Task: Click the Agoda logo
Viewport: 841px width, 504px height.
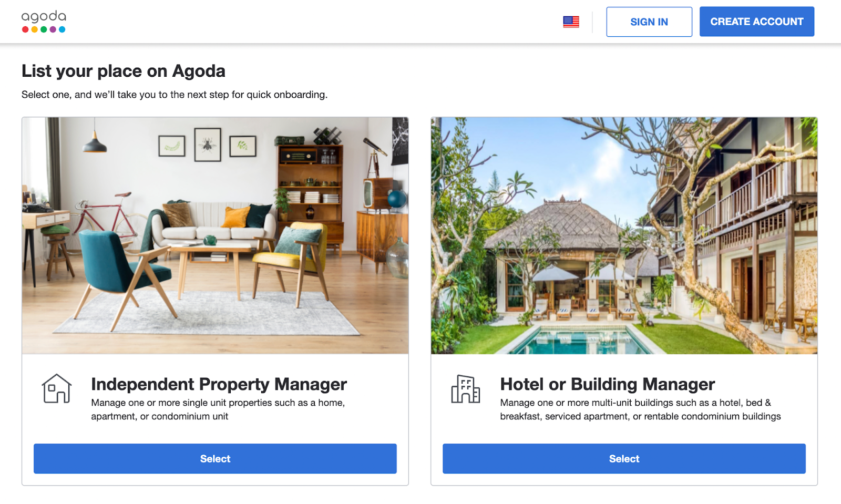Action: click(x=44, y=22)
